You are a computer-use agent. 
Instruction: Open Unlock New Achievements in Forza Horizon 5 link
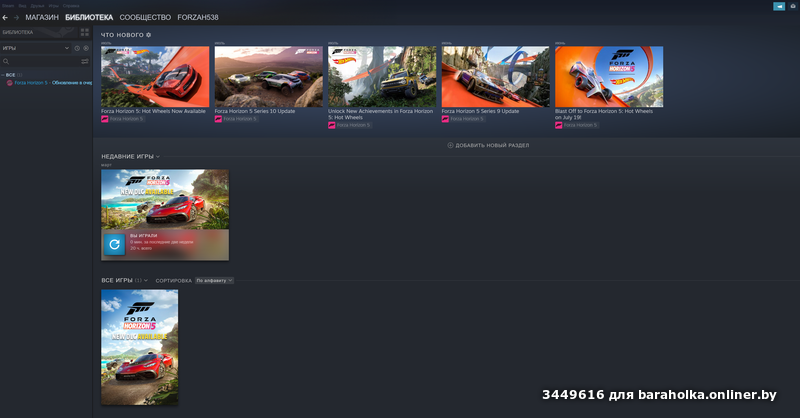tap(380, 114)
